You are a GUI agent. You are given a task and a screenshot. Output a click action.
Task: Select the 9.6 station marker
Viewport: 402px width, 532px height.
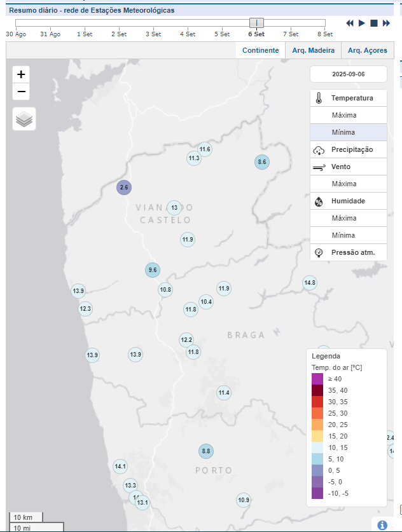tap(153, 270)
